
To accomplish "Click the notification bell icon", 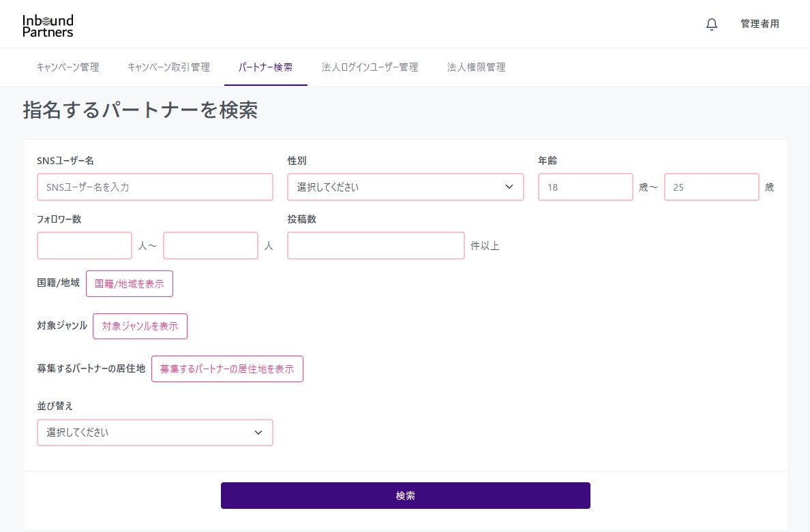I will [712, 25].
